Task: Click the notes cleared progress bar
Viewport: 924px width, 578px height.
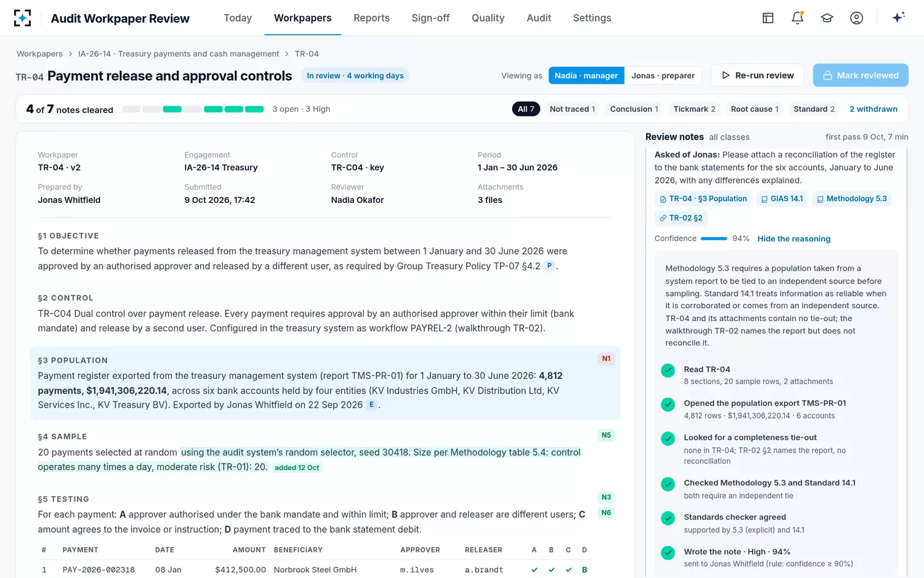Action: click(193, 109)
